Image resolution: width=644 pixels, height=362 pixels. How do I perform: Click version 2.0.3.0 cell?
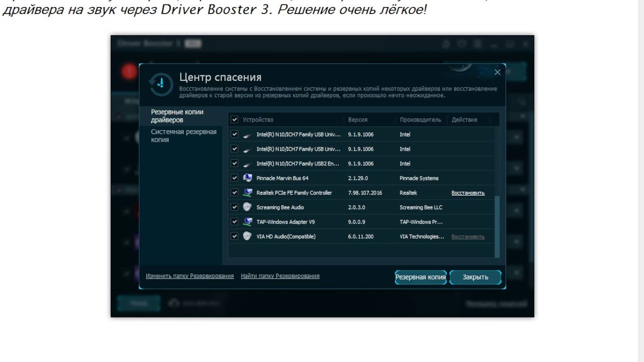pos(356,207)
